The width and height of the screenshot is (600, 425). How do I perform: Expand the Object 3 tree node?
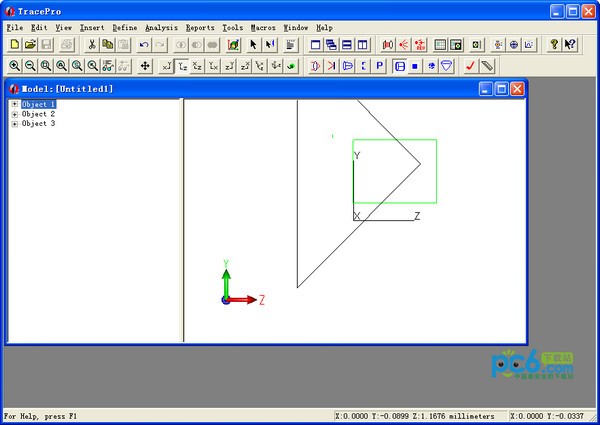[14, 124]
